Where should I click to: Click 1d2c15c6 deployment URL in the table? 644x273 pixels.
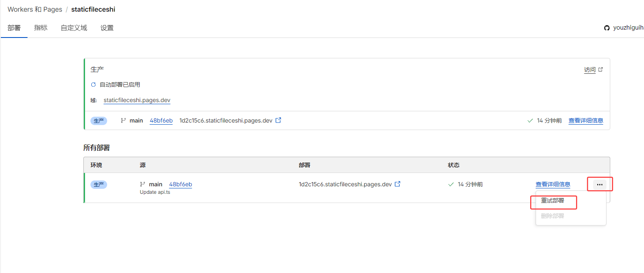point(345,184)
